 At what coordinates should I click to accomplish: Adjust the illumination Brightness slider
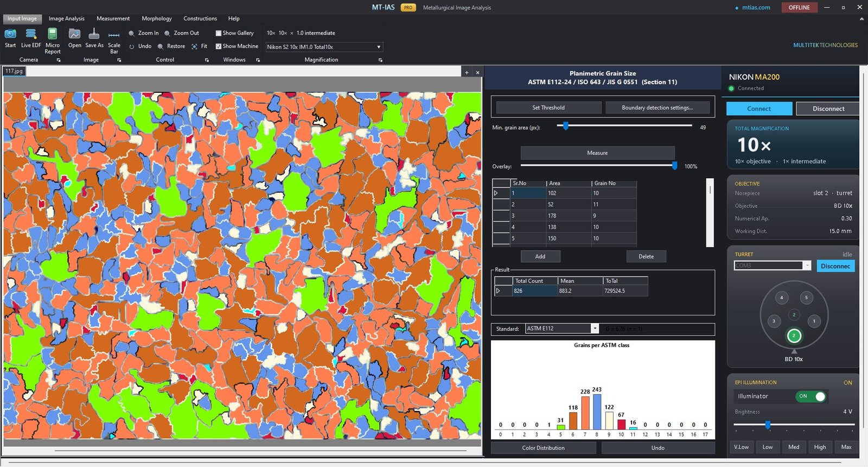point(768,425)
